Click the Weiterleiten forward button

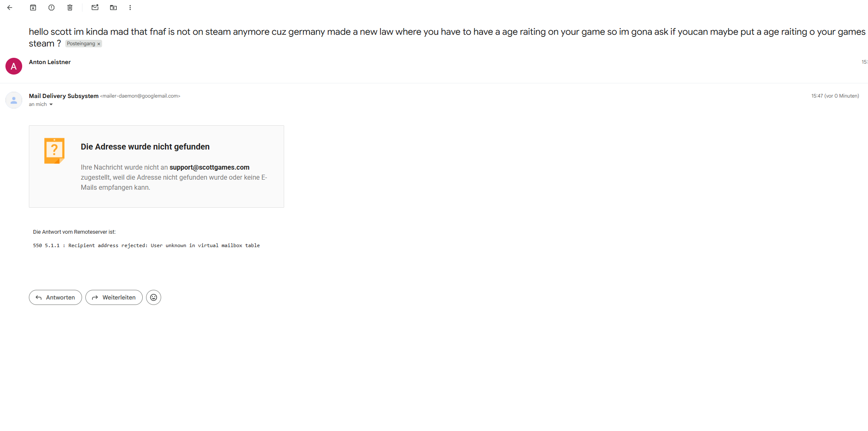tap(114, 297)
